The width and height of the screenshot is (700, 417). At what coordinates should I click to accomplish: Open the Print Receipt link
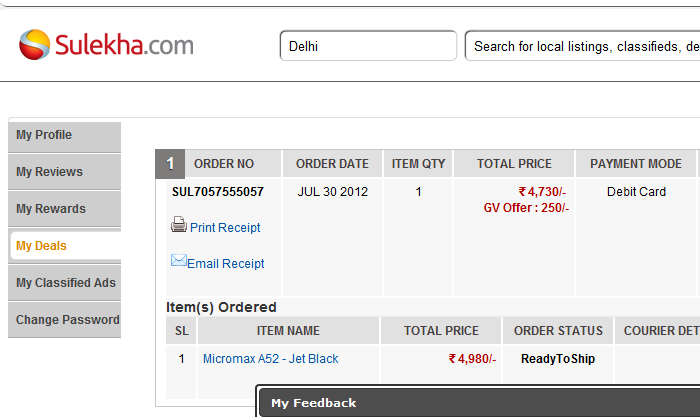click(x=225, y=228)
